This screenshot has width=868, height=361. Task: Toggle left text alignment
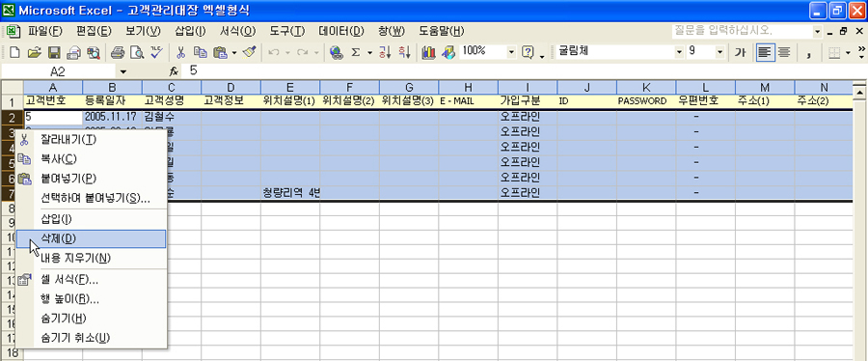click(x=765, y=52)
